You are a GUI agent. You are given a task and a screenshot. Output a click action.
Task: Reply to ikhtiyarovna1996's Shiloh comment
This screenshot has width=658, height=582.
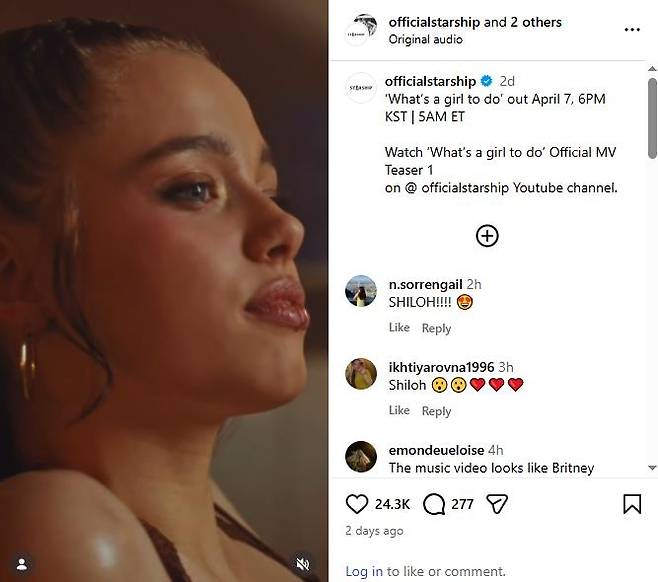point(436,411)
